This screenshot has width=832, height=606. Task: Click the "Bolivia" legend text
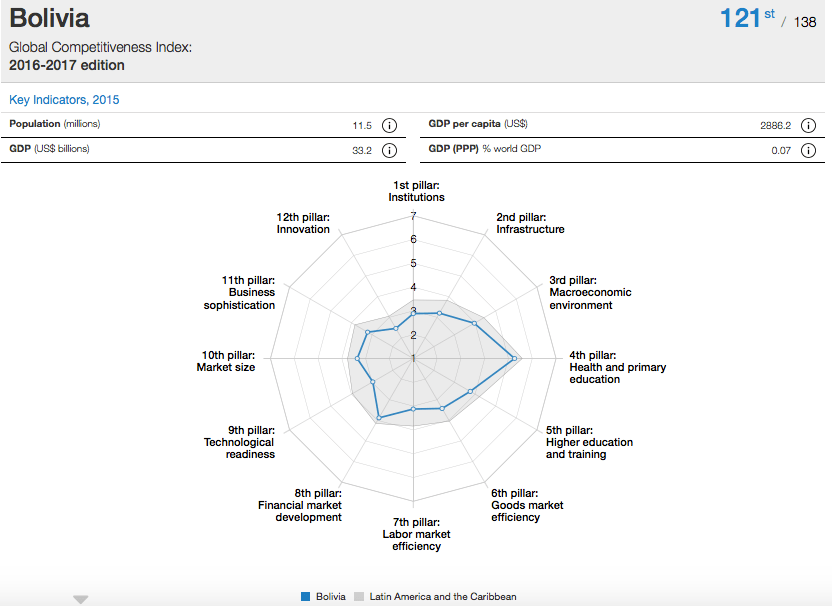331,597
